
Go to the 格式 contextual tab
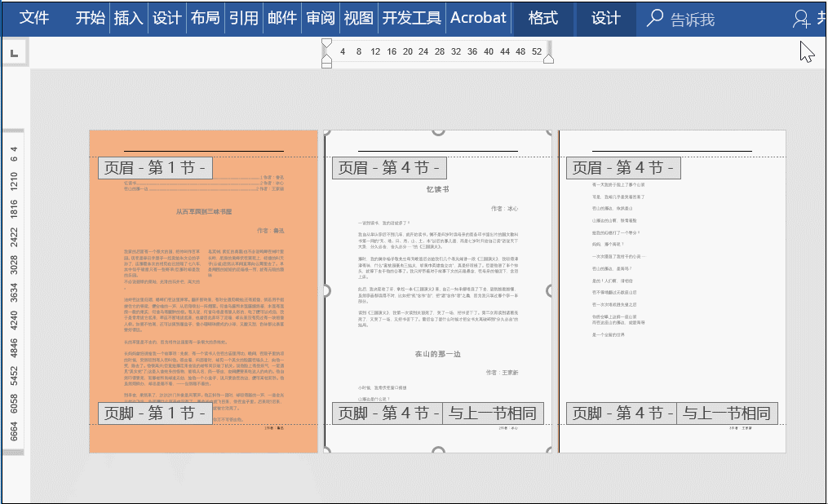[x=542, y=18]
